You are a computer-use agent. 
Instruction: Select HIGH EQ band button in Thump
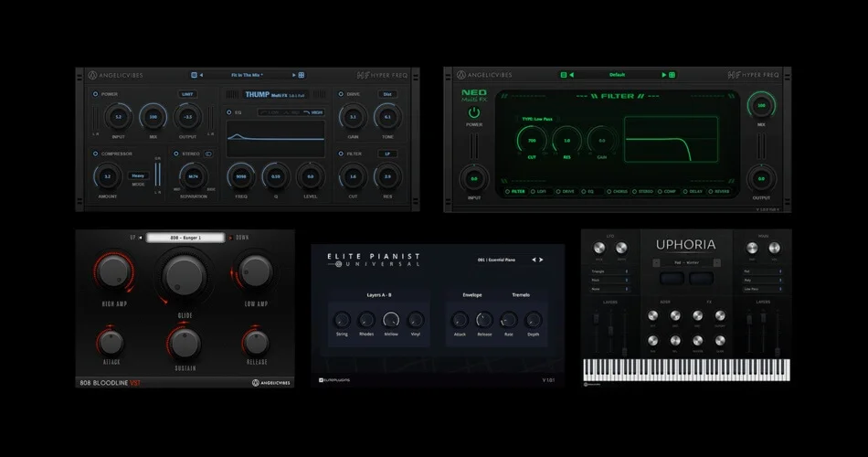313,112
